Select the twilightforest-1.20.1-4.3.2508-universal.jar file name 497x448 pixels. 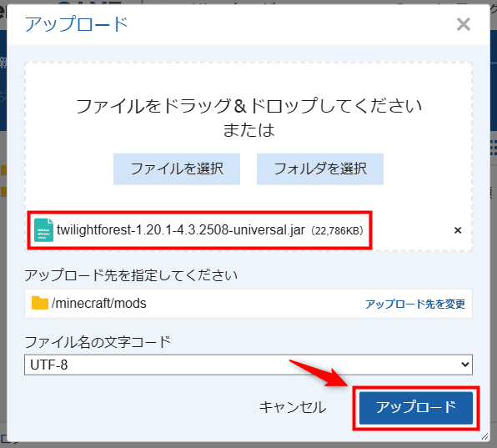(x=181, y=230)
